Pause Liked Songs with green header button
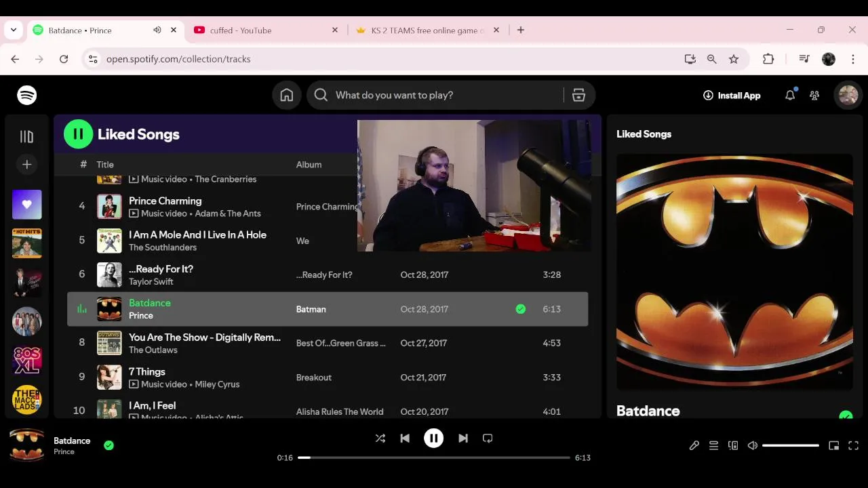 pos(79,134)
